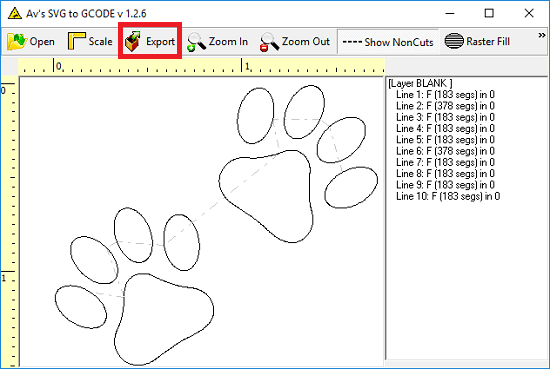Select the [Layer BLANK ] tree node

(x=420, y=83)
